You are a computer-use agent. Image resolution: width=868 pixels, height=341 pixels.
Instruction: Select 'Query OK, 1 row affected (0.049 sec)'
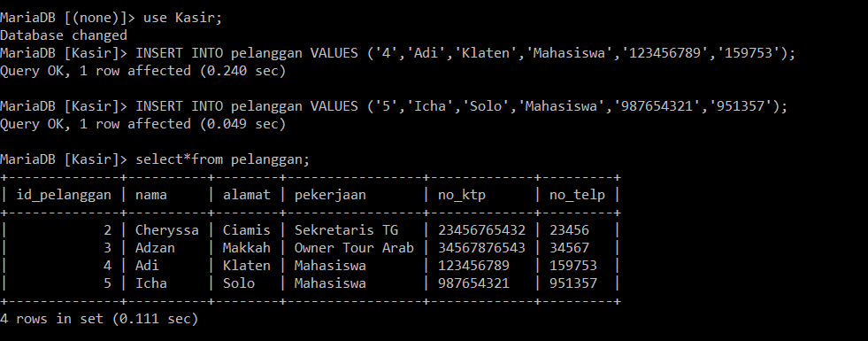tap(142, 124)
